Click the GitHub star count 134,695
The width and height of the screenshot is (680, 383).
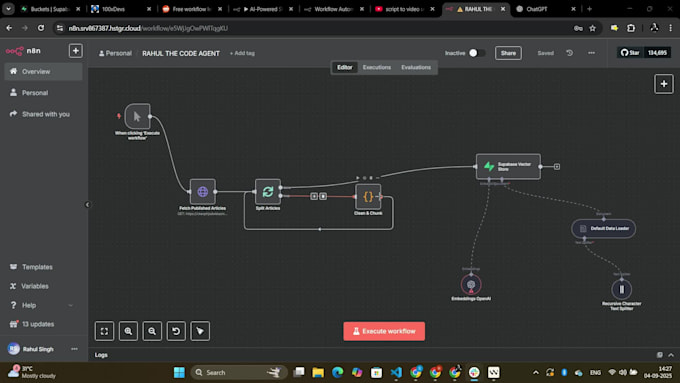[657, 53]
